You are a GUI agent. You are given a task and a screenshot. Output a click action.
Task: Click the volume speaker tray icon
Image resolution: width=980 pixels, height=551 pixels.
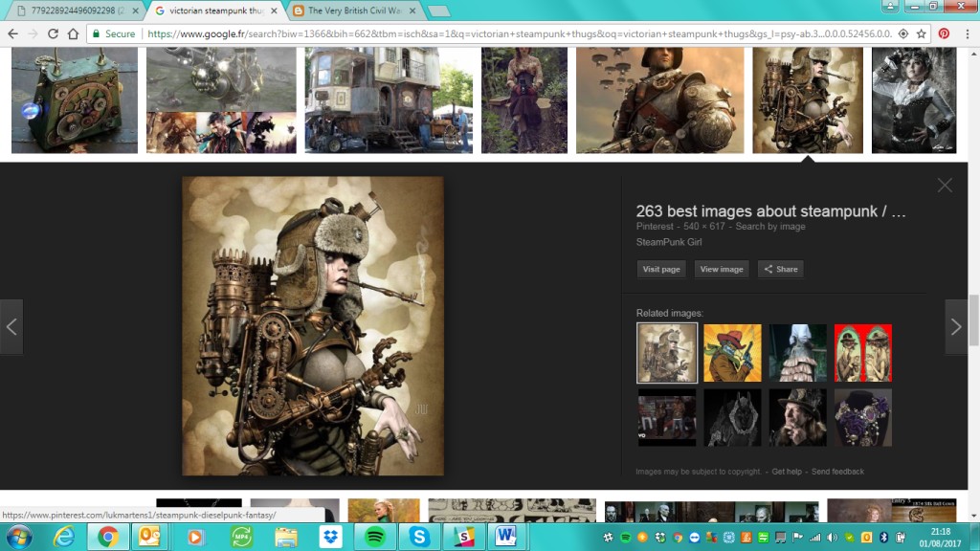click(x=832, y=538)
